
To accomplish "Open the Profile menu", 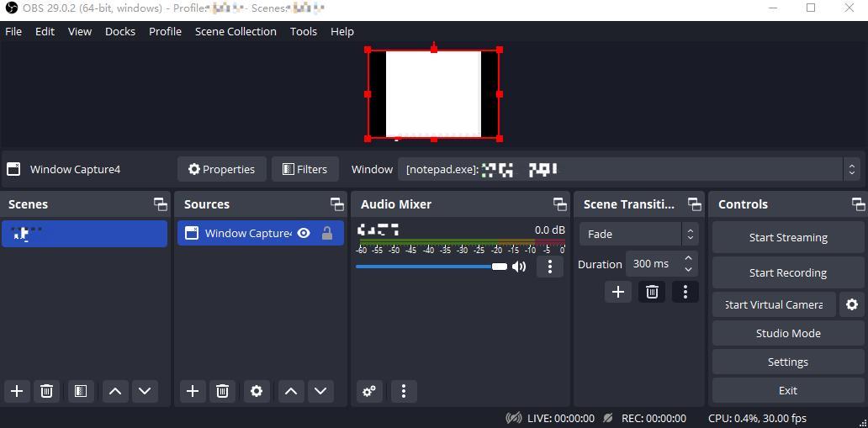I will point(165,32).
